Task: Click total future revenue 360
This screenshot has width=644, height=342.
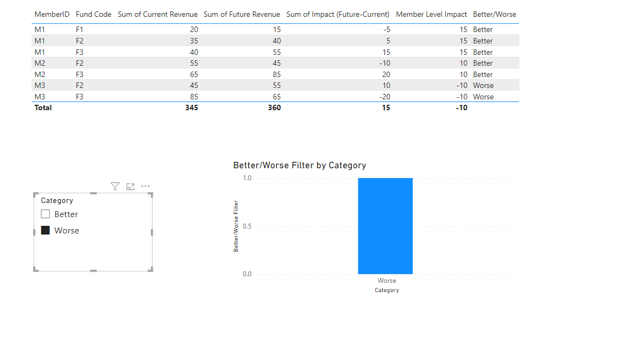Action: click(x=274, y=107)
